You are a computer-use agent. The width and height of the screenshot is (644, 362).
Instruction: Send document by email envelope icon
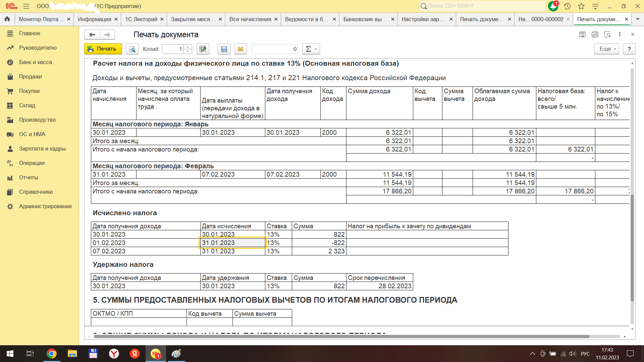[x=240, y=49]
